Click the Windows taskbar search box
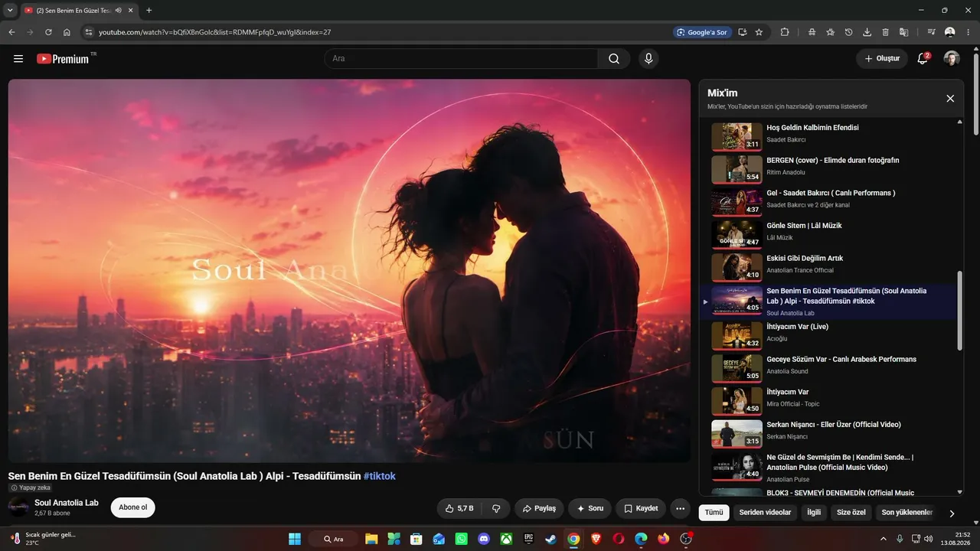 333,539
